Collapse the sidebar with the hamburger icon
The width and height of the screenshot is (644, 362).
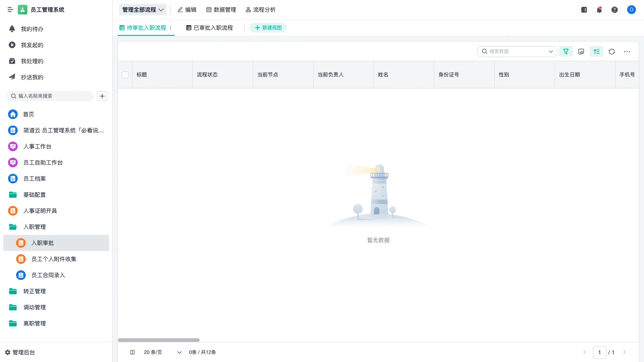pyautogui.click(x=10, y=10)
